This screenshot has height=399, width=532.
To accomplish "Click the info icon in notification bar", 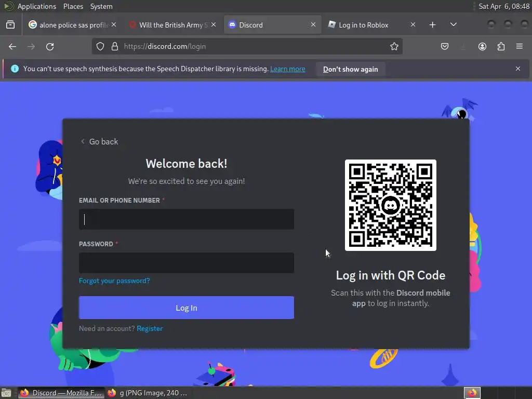I will pyautogui.click(x=15, y=69).
